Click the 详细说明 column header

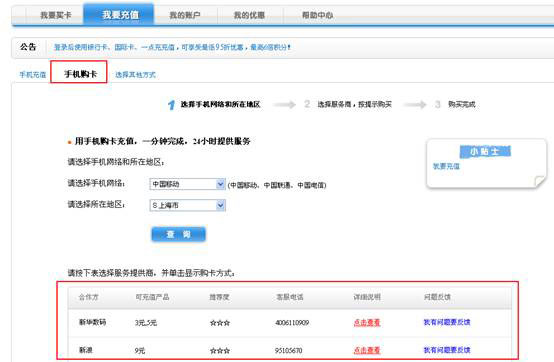pyautogui.click(x=367, y=297)
